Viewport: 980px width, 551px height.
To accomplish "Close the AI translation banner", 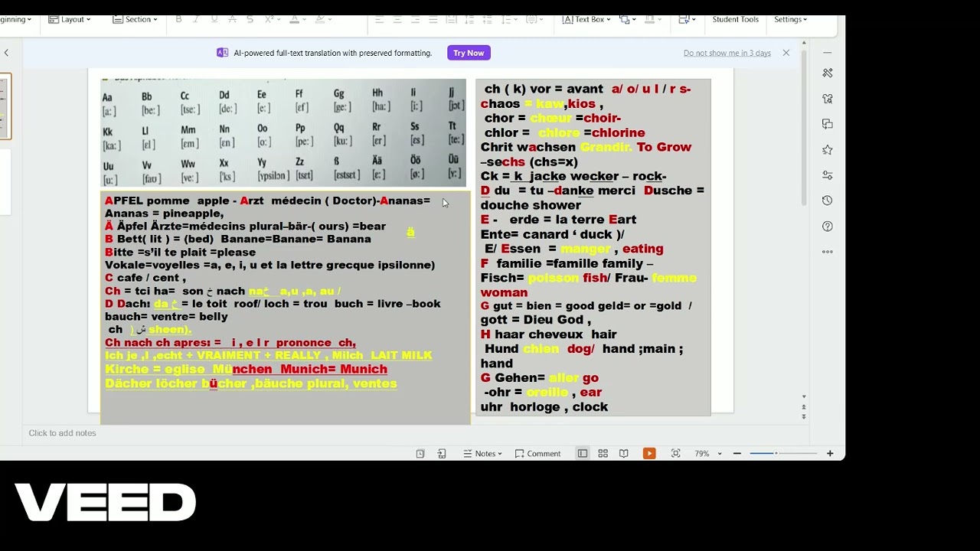I will 786,53.
